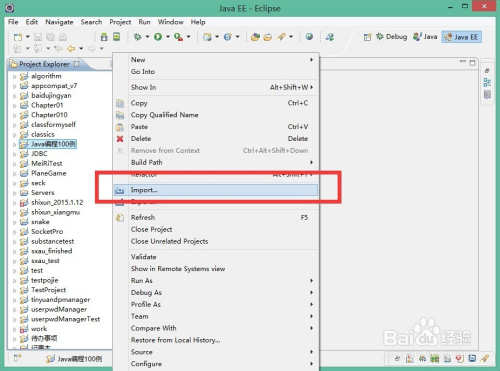Click the forward navigation arrow icon
Image resolution: width=500 pixels, height=371 pixels.
click(92, 49)
